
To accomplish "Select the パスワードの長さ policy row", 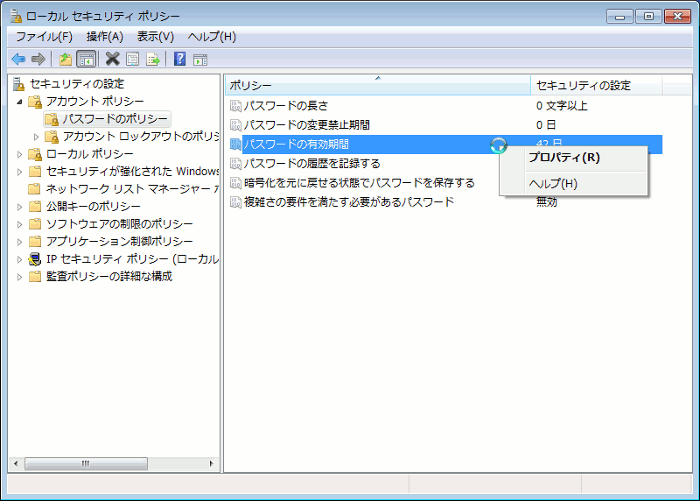I will (286, 106).
